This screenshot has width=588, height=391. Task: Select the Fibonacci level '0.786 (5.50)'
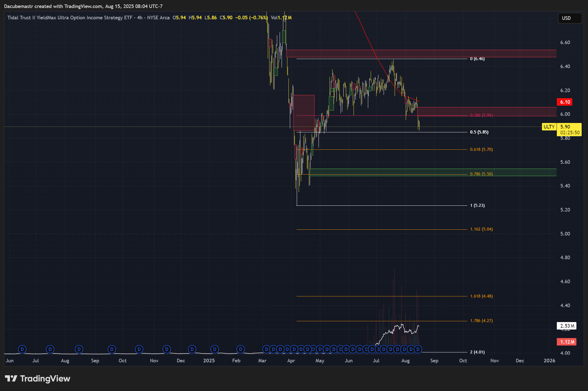481,174
